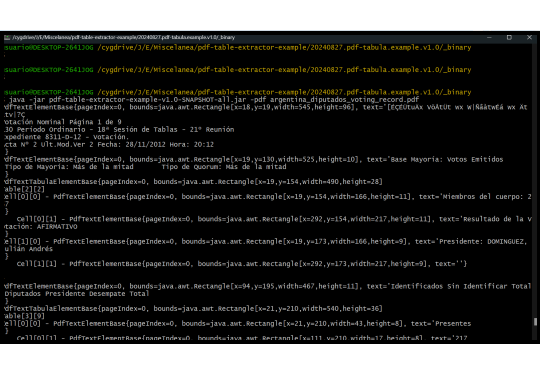Click the 'Periodo Ordinario - 18ª Sesión' line

pyautogui.click(x=119, y=129)
